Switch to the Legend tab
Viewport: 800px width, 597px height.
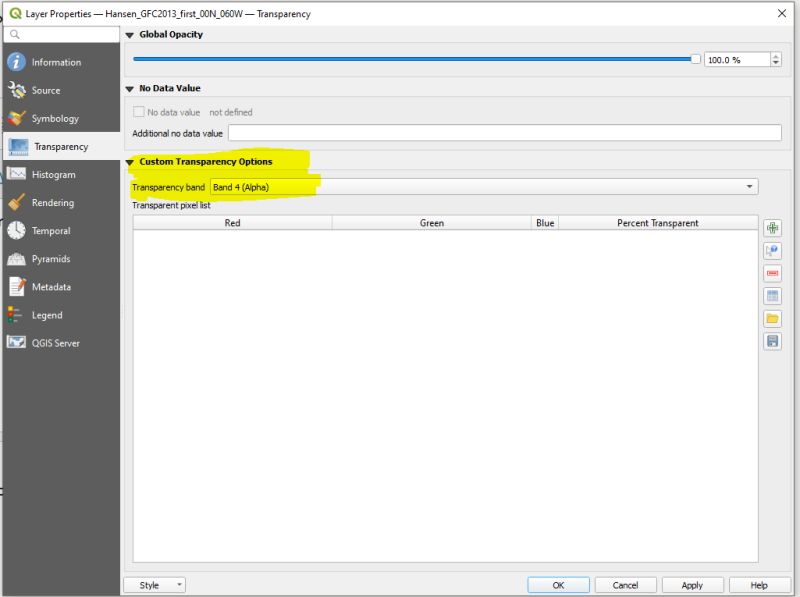[61, 315]
